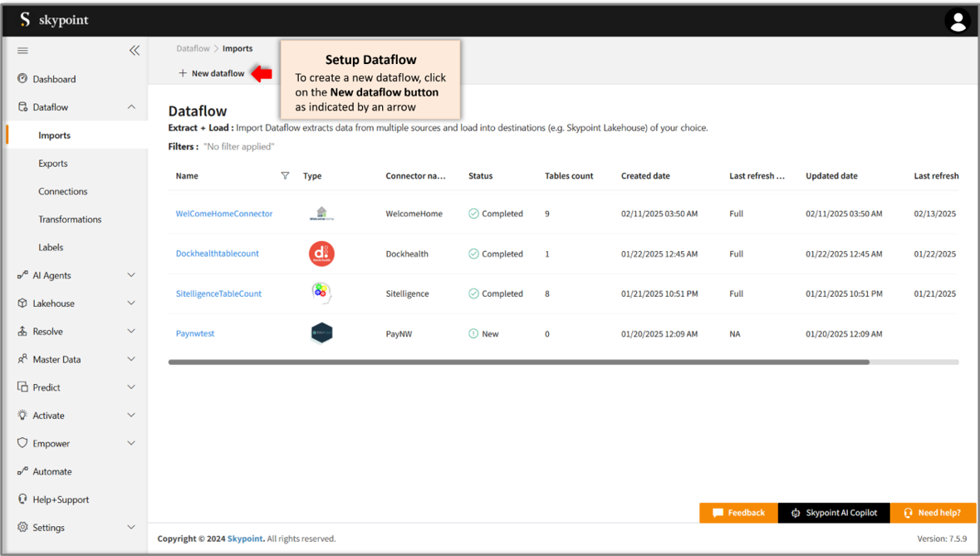Click the PayNW connector hexagon icon
Screen dimensions: 980x556
321,333
